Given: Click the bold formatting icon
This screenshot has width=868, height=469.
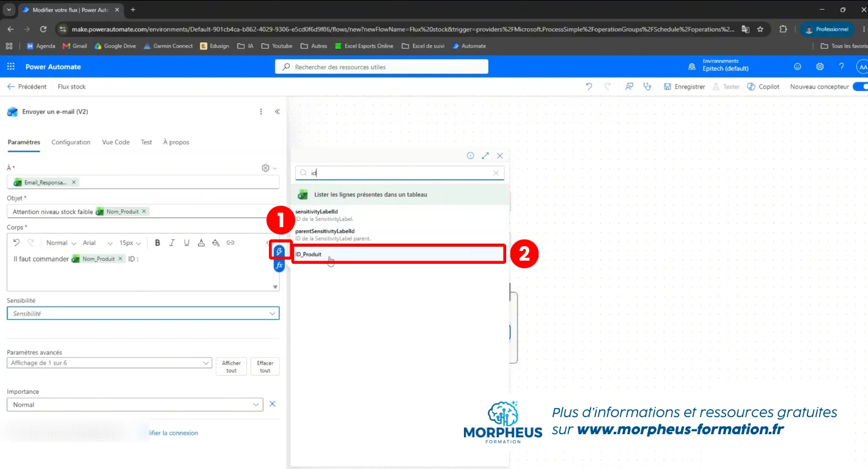Looking at the screenshot, I should 157,242.
